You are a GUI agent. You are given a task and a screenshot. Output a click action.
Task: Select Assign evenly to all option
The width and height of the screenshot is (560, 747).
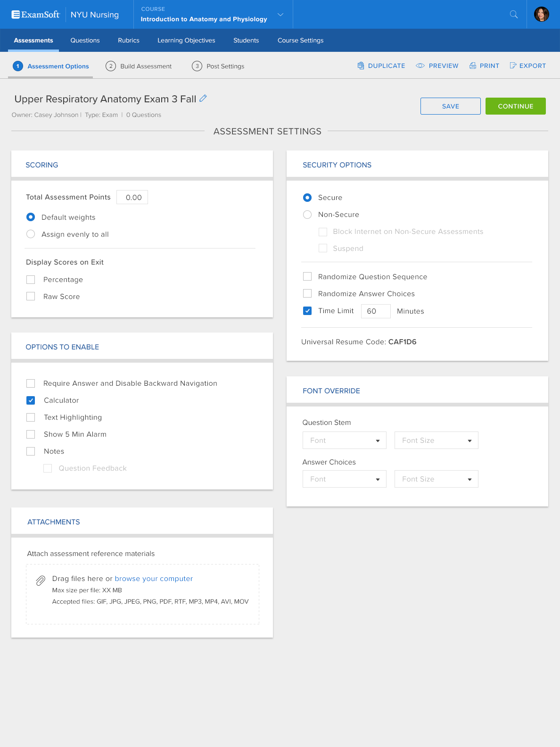point(31,234)
